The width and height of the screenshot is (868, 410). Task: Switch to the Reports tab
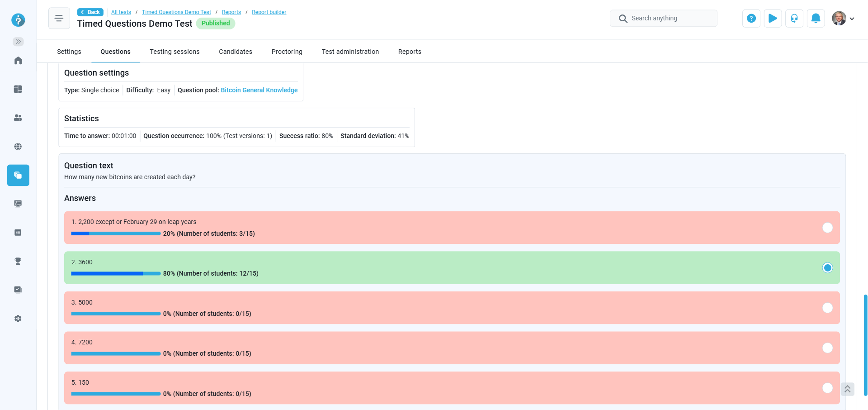[x=410, y=52]
